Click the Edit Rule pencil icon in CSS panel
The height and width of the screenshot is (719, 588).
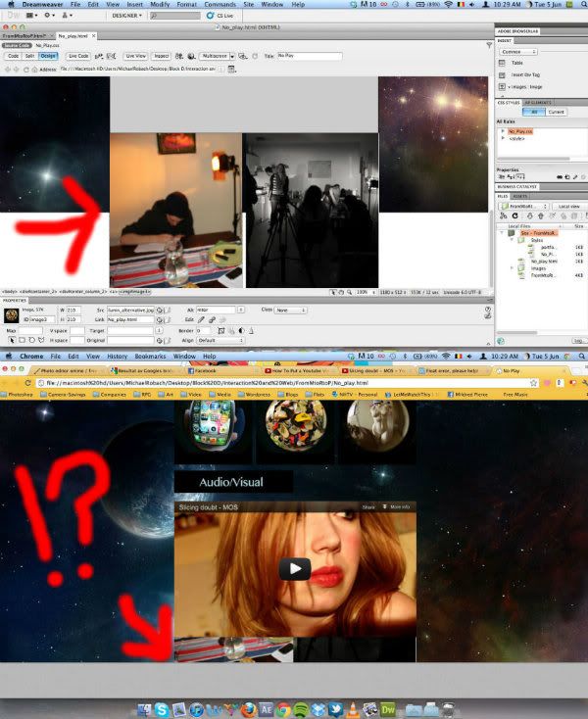575,177
